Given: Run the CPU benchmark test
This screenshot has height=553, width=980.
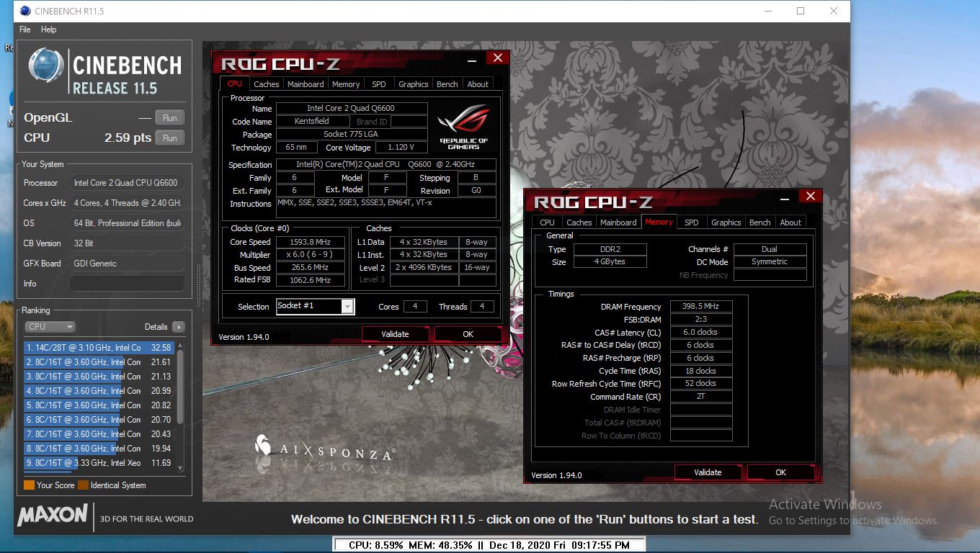Looking at the screenshot, I should 170,138.
